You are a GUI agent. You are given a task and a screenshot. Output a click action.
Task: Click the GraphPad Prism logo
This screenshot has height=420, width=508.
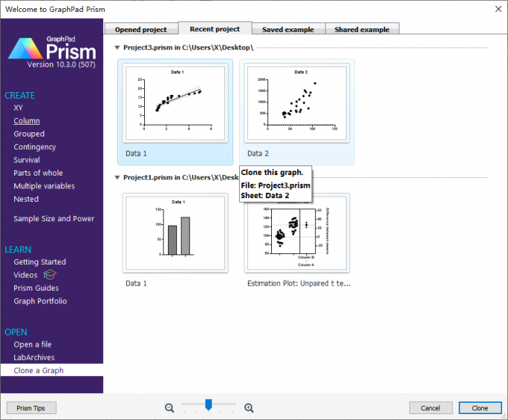tap(52, 49)
